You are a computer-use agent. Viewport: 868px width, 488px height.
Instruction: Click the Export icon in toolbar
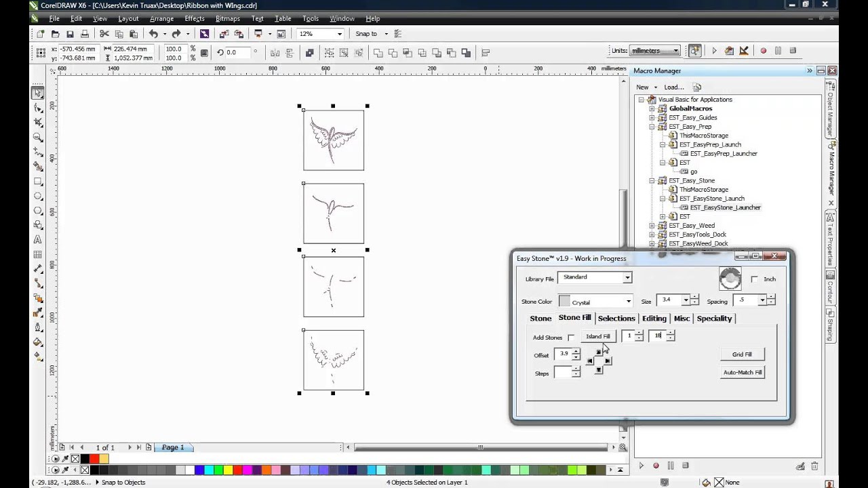239,34
